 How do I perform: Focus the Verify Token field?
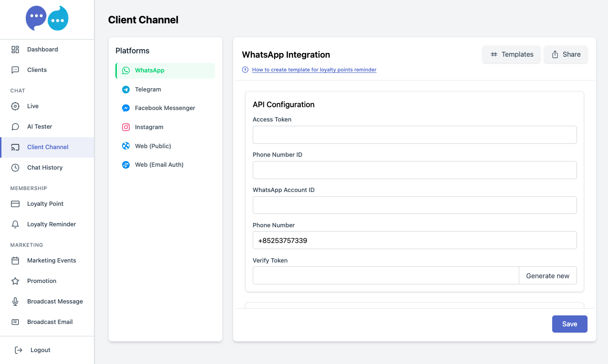coord(386,276)
